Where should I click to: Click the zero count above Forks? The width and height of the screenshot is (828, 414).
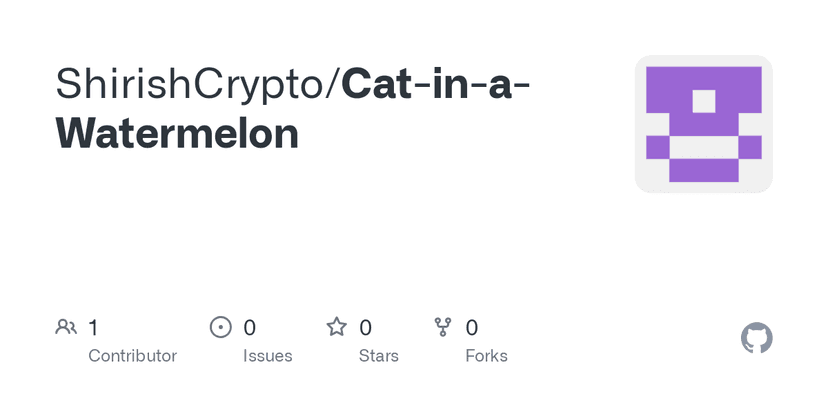pos(472,327)
